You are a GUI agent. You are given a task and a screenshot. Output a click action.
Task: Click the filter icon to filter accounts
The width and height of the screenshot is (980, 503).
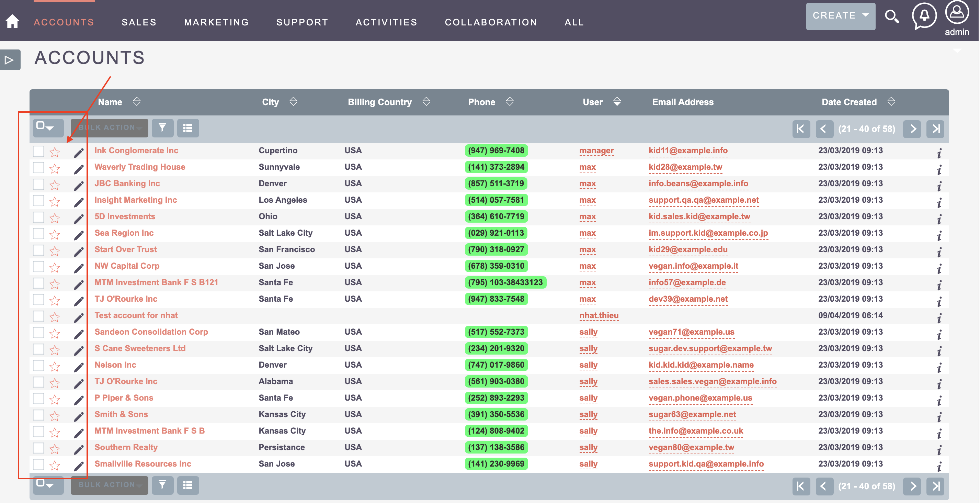(163, 127)
